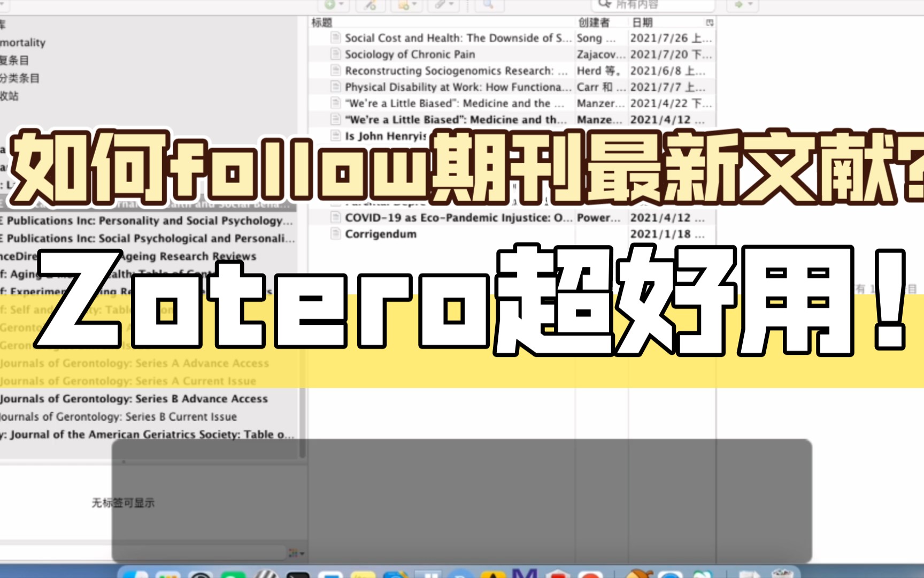The width and height of the screenshot is (924, 578).
Task: Open feed 'Ageing Research Reviews'
Action: pos(128,256)
